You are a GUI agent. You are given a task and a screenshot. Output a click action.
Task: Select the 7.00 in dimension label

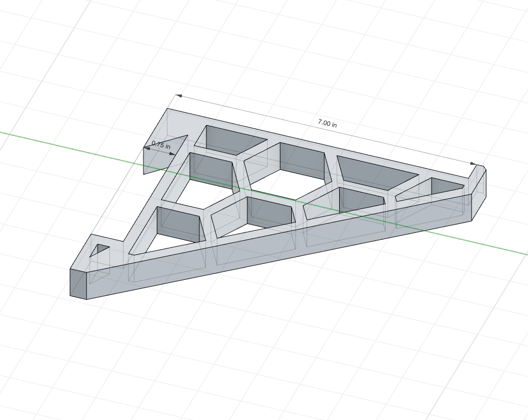coord(327,123)
